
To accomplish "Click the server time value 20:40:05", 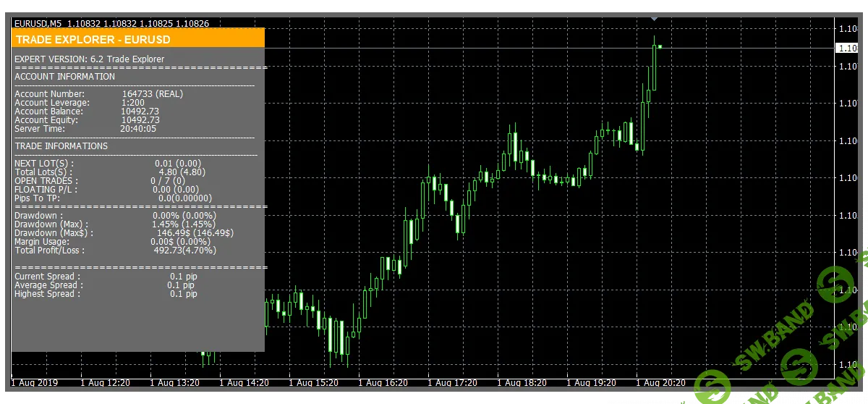I will pos(138,129).
